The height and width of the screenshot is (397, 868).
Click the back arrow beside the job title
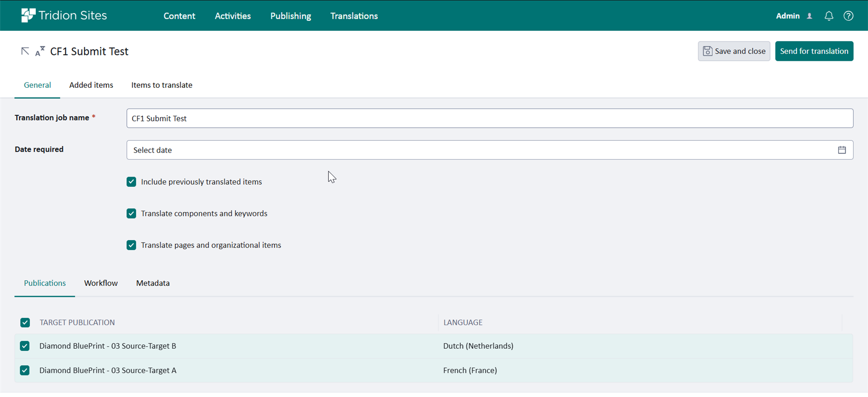25,51
